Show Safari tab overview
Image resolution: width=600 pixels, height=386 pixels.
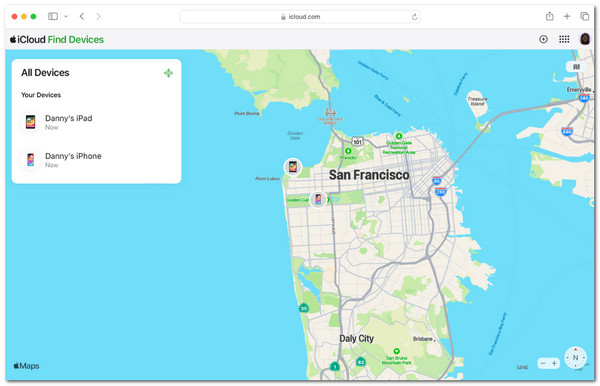pyautogui.click(x=584, y=16)
